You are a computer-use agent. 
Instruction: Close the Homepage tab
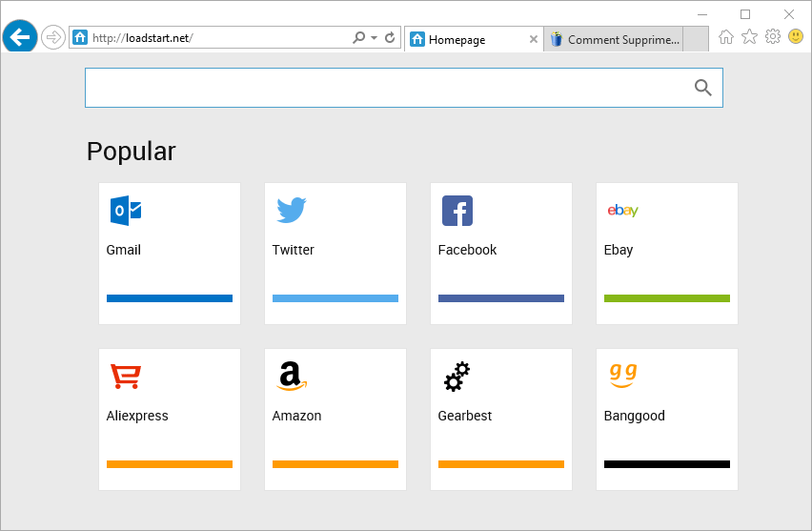coord(534,39)
